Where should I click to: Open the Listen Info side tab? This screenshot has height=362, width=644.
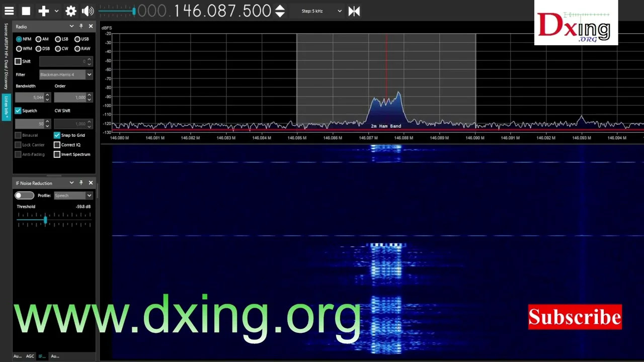point(6,107)
